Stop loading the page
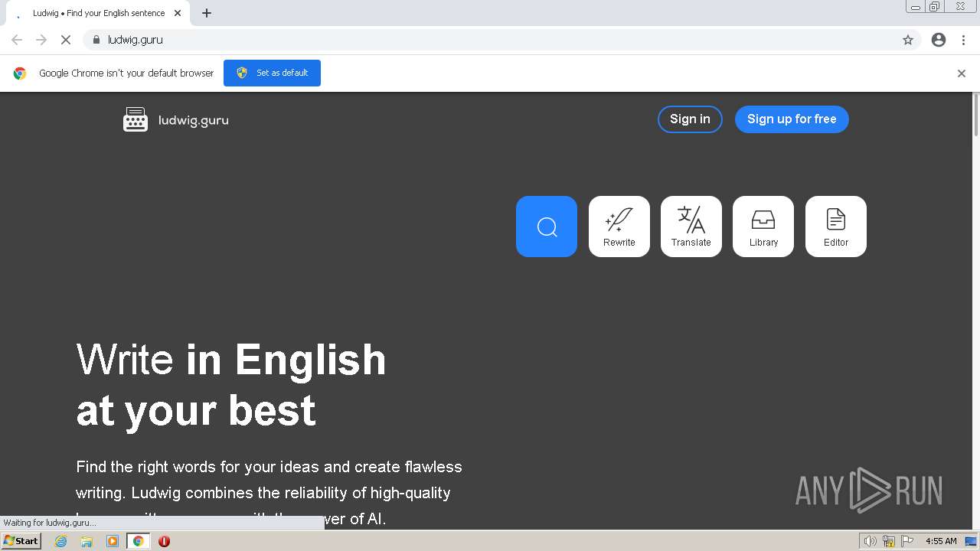Viewport: 980px width, 551px height. point(66,40)
